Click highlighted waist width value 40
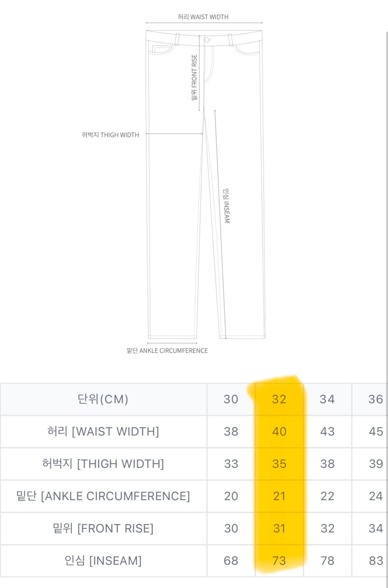Viewport: 388px width, 588px height. coord(279,431)
